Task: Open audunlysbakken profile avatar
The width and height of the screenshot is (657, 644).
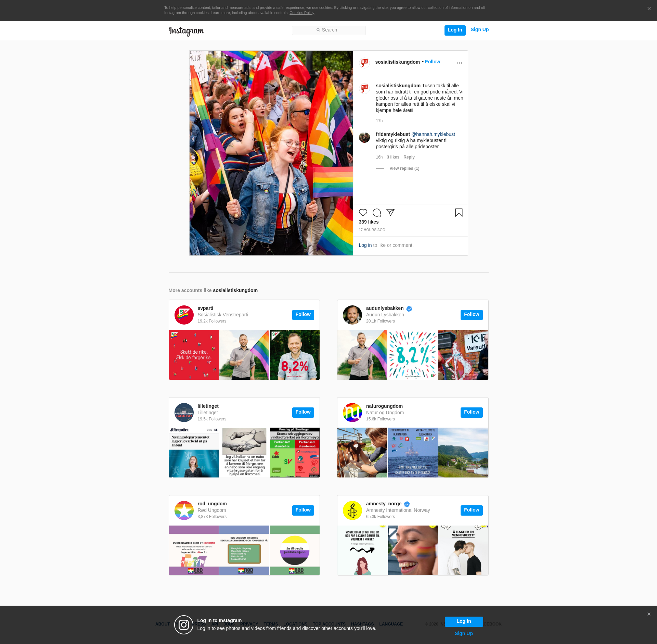Action: [352, 315]
